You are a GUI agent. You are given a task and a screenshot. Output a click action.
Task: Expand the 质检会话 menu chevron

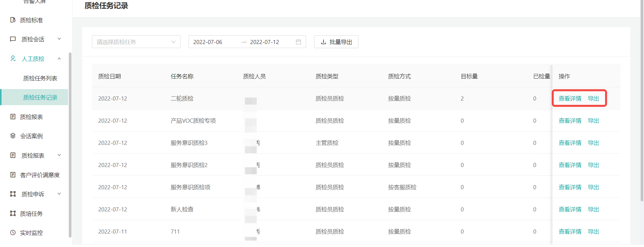point(59,39)
